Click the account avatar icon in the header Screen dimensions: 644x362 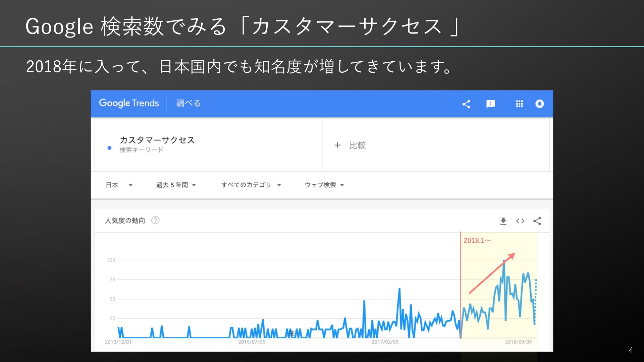click(540, 104)
